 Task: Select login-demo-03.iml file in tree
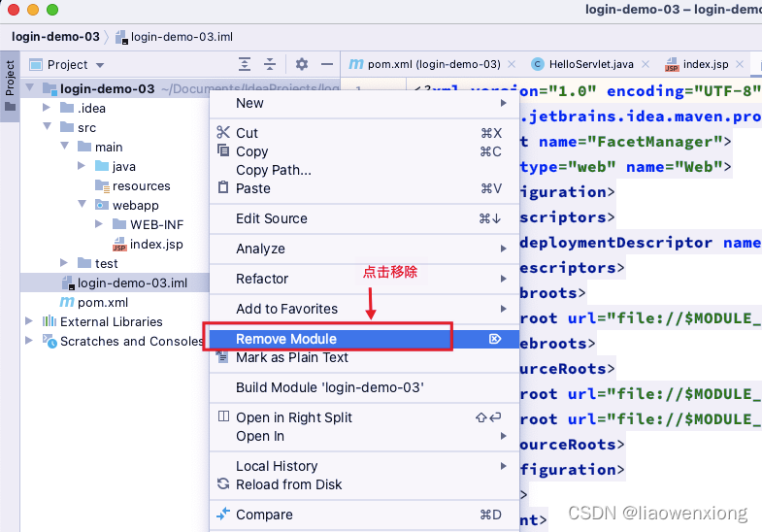tap(115, 283)
